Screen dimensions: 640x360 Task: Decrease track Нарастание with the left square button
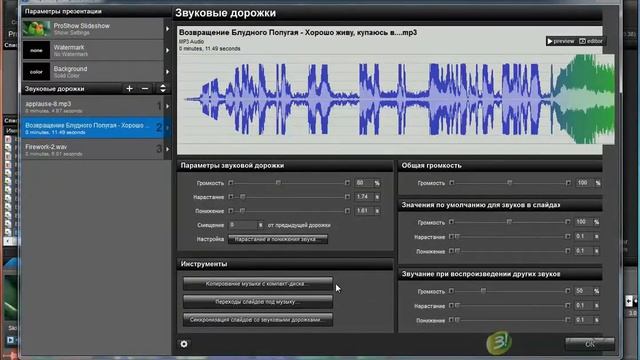pyautogui.click(x=231, y=197)
